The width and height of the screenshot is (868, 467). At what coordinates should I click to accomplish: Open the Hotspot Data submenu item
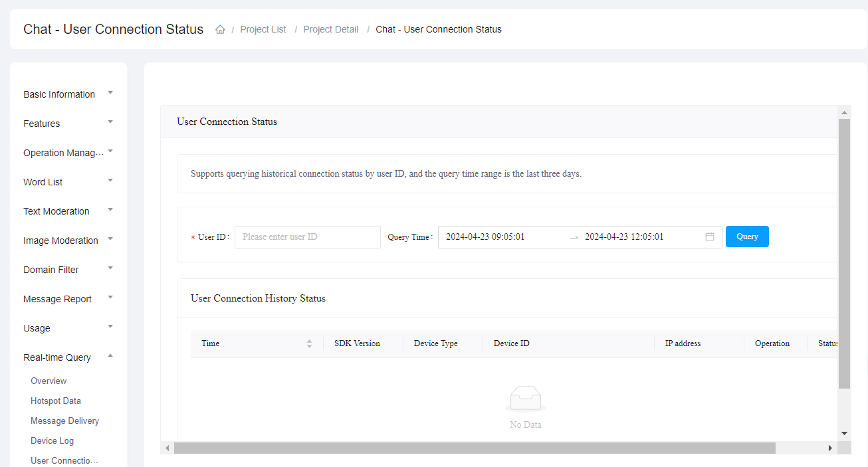[56, 401]
